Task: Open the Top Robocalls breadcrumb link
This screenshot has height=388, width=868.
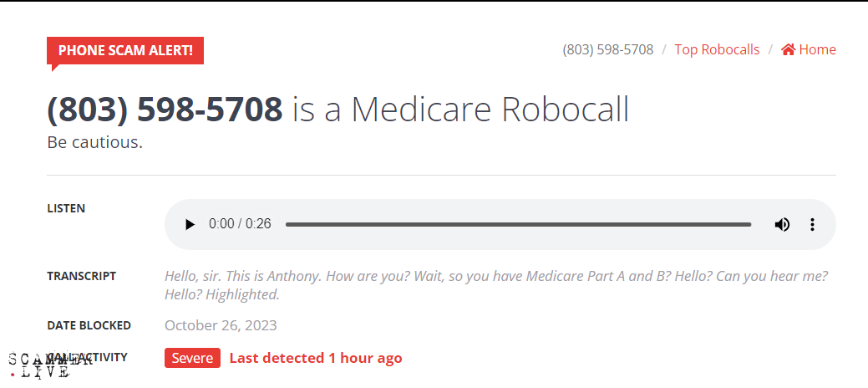Action: pos(717,49)
